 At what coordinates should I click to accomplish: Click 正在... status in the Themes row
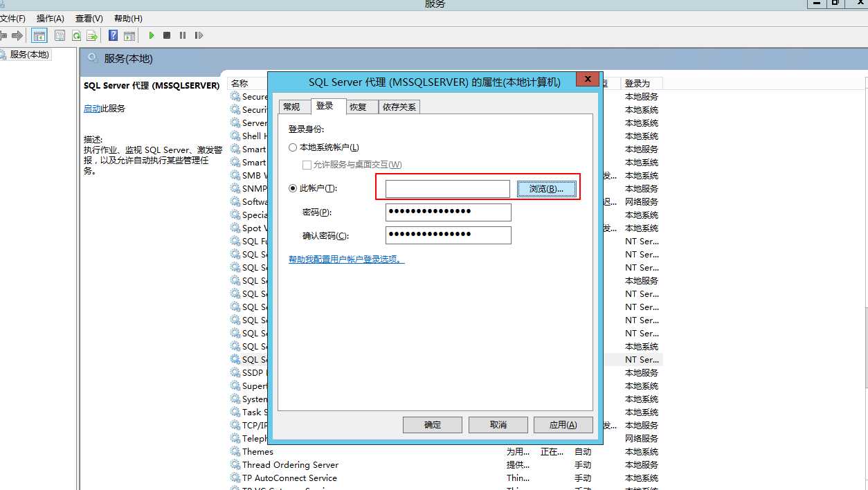(x=552, y=452)
